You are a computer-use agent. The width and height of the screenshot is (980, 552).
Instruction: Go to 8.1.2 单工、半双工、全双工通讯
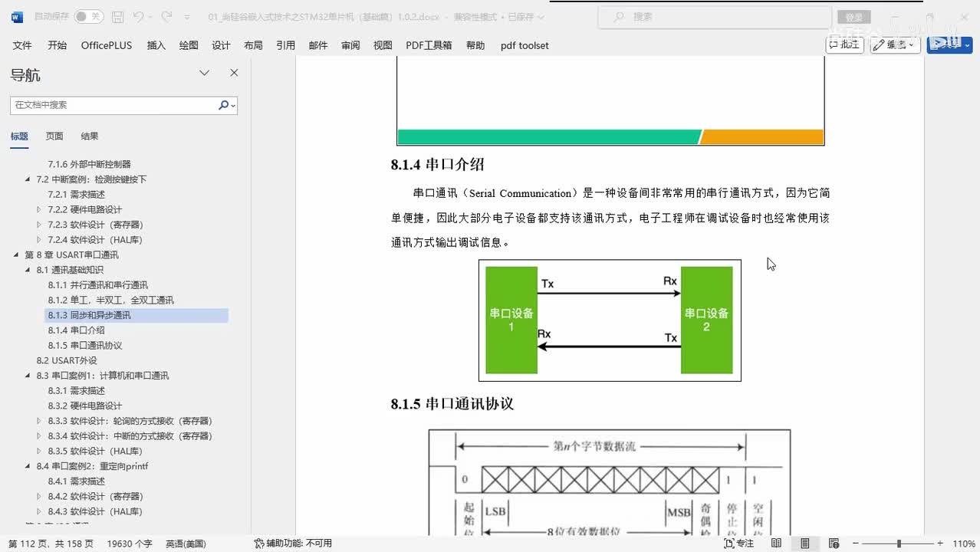(110, 300)
